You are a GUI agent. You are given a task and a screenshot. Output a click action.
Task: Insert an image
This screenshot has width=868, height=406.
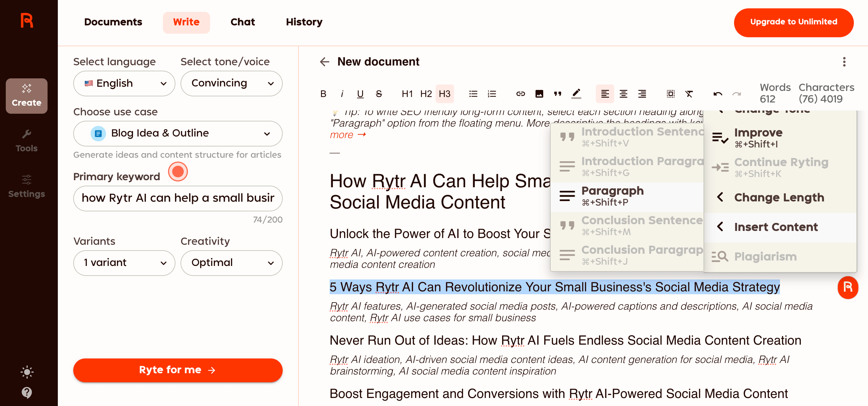point(539,94)
